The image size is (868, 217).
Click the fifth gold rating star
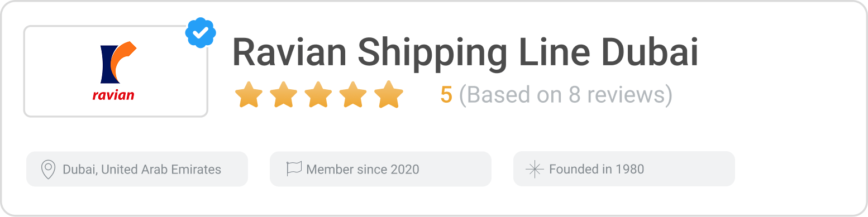pyautogui.click(x=389, y=95)
